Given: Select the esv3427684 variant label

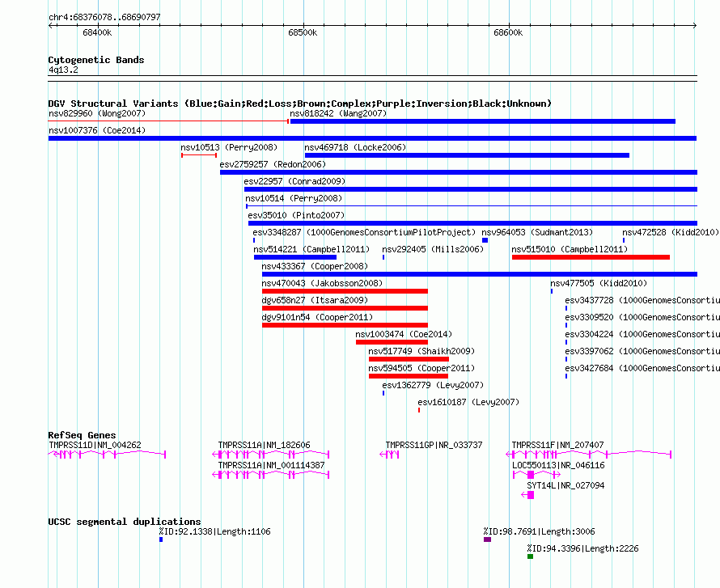Looking at the screenshot, I should point(642,368).
